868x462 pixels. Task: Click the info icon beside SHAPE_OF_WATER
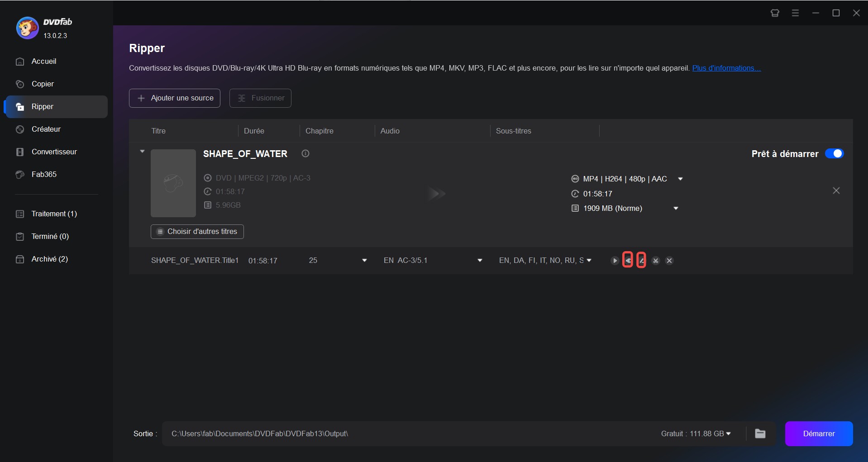click(x=305, y=153)
